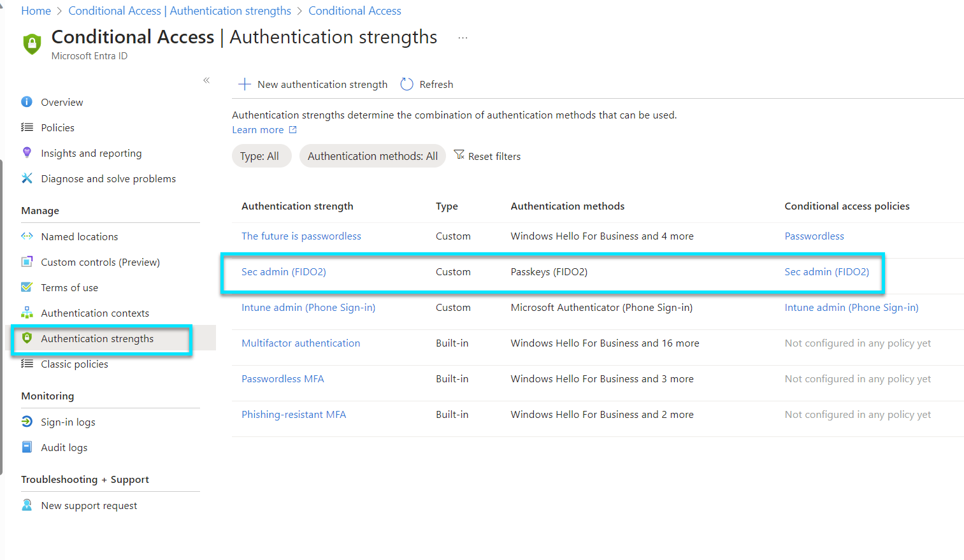Viewport: 964px width, 560px height.
Task: Click the Diagnose and solve problems wrench icon
Action: pos(27,178)
